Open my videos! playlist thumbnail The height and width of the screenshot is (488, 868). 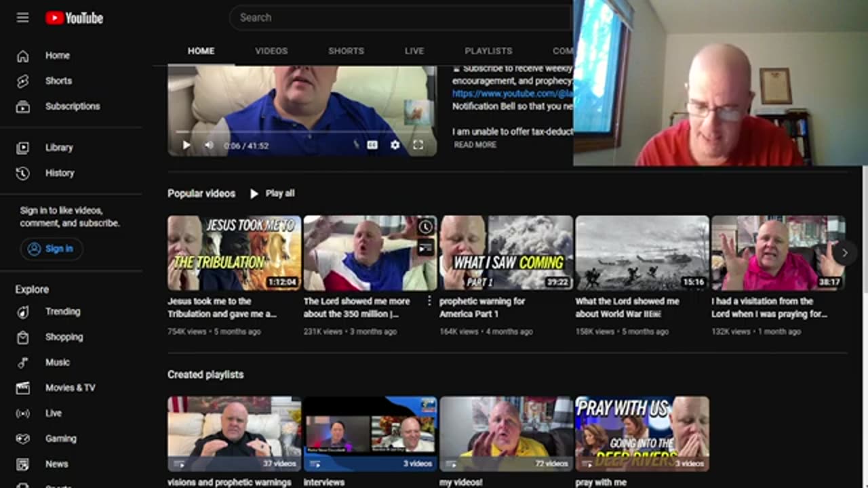coord(506,434)
